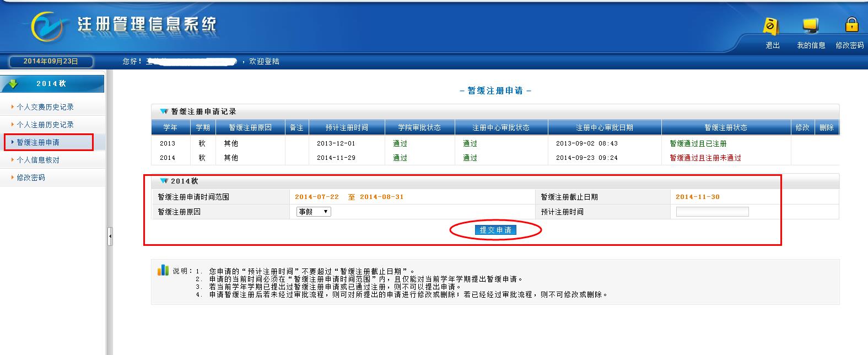Click the 暂缓注册状态 column header

coord(725,127)
